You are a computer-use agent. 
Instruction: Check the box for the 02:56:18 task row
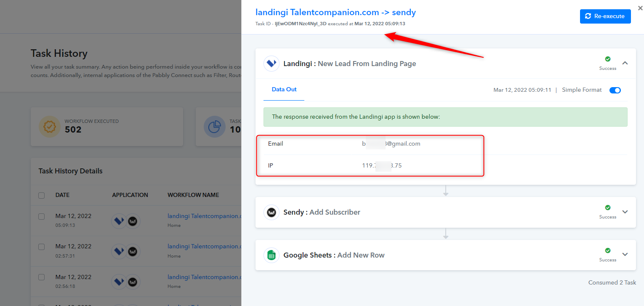click(41, 277)
